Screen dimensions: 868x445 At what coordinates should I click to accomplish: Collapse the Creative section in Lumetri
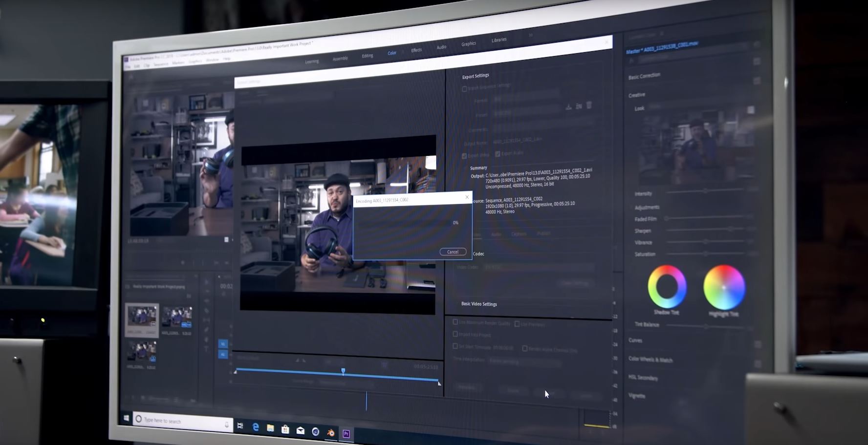pos(637,95)
